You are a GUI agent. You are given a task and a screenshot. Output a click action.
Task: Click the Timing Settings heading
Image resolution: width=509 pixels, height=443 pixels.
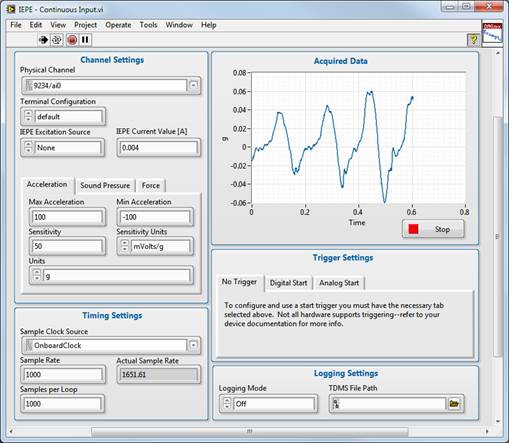112,315
